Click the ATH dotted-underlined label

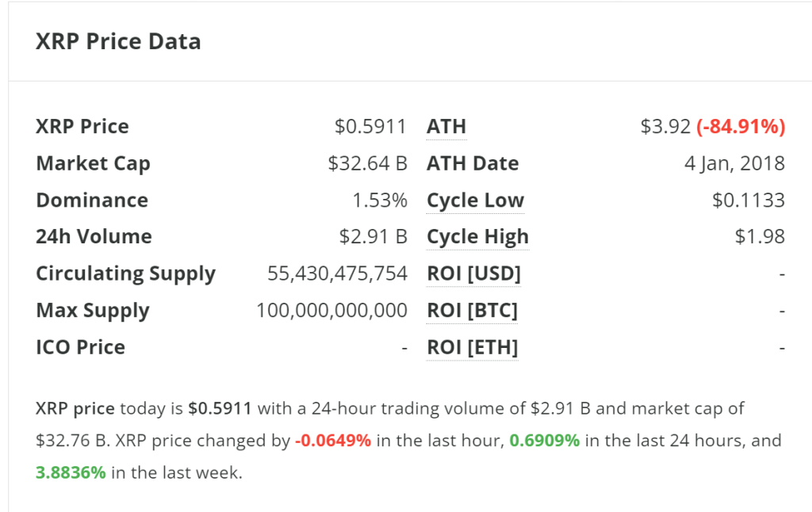(446, 127)
